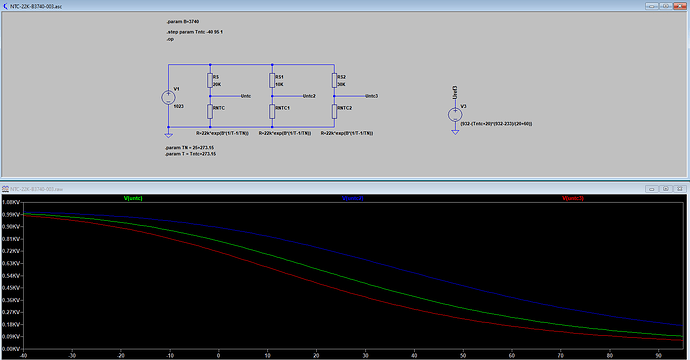Click the Untc2 net label
690x360 pixels.
point(309,96)
